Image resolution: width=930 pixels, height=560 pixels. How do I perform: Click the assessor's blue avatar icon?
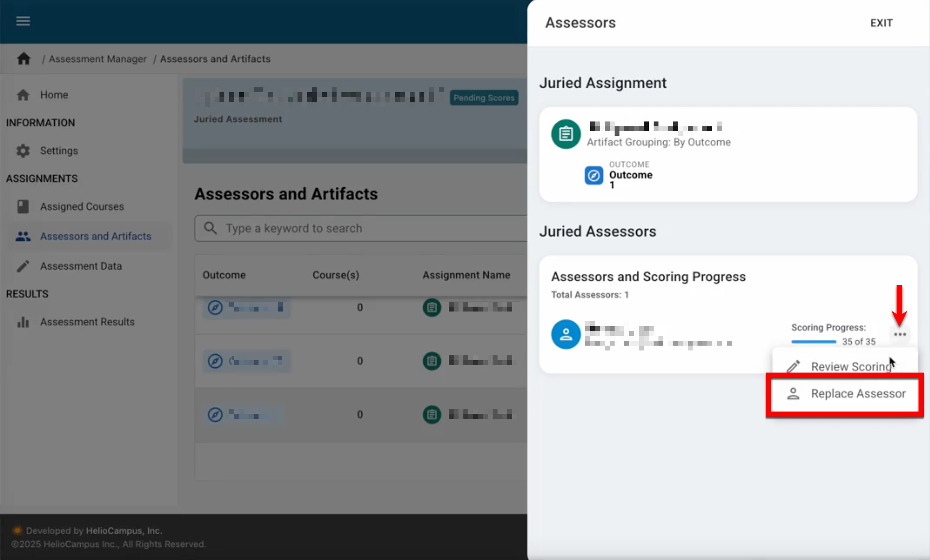pos(565,334)
